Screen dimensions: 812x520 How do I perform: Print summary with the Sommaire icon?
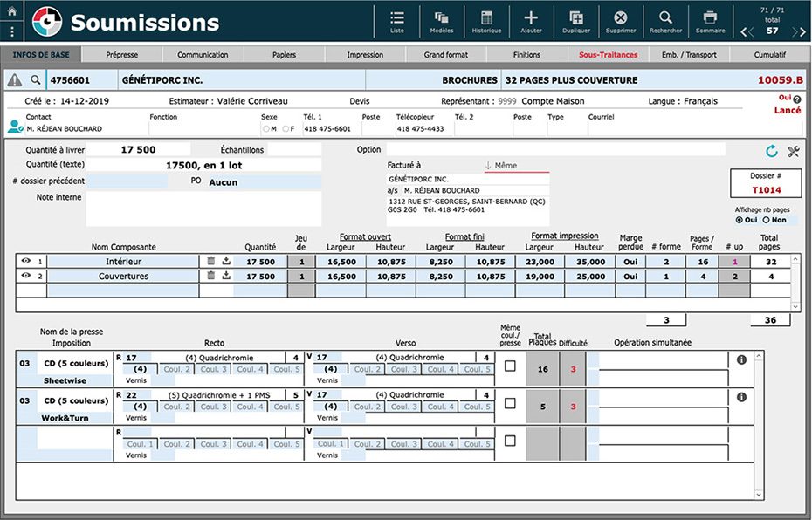click(x=710, y=21)
